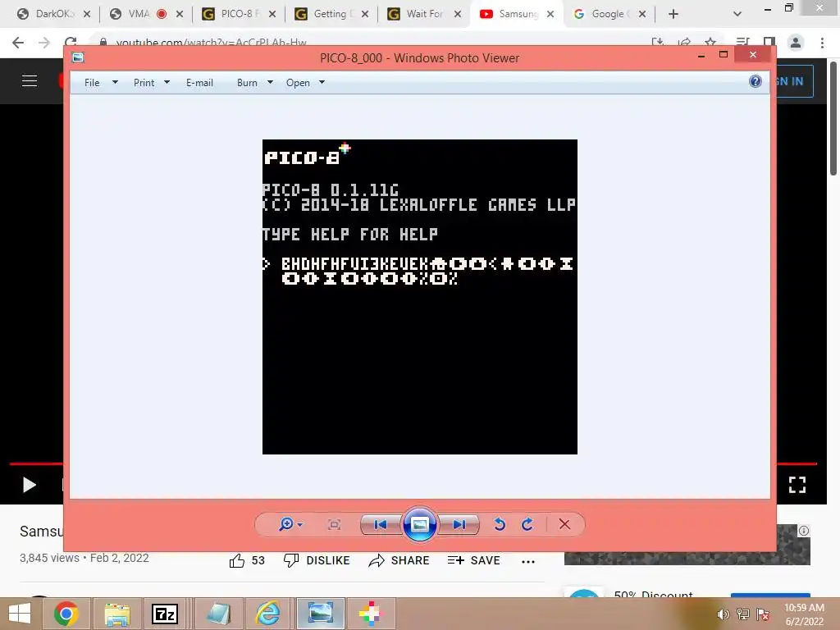
Task: Close the Samsung YouTube tab
Action: pos(550,14)
